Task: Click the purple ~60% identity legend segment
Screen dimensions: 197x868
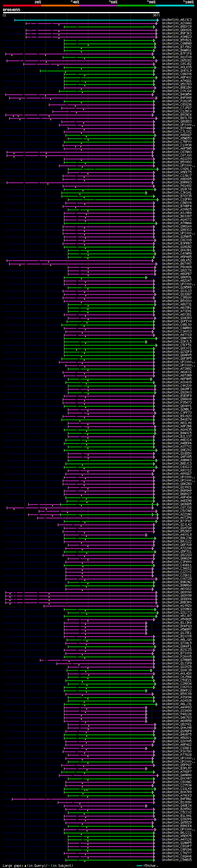Action: click(x=99, y=6)
